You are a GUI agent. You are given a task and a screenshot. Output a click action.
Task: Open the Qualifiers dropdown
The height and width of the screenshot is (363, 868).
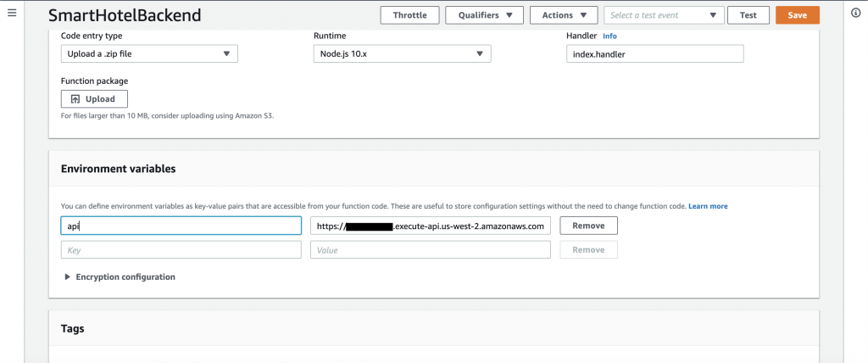[484, 15]
